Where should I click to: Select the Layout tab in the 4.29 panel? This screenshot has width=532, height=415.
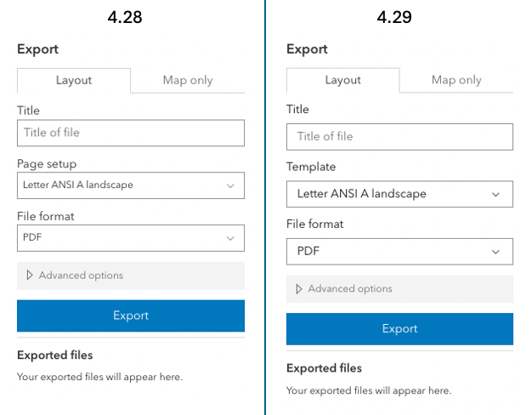pos(343,80)
